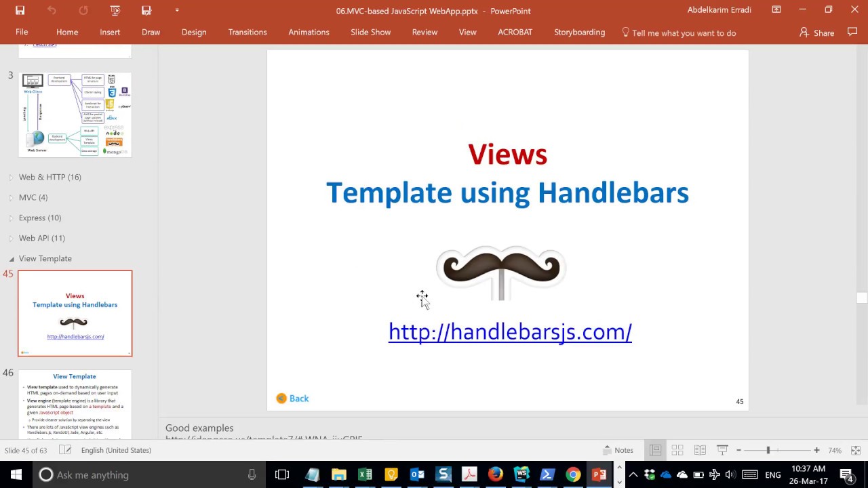Open the File menu

(22, 32)
